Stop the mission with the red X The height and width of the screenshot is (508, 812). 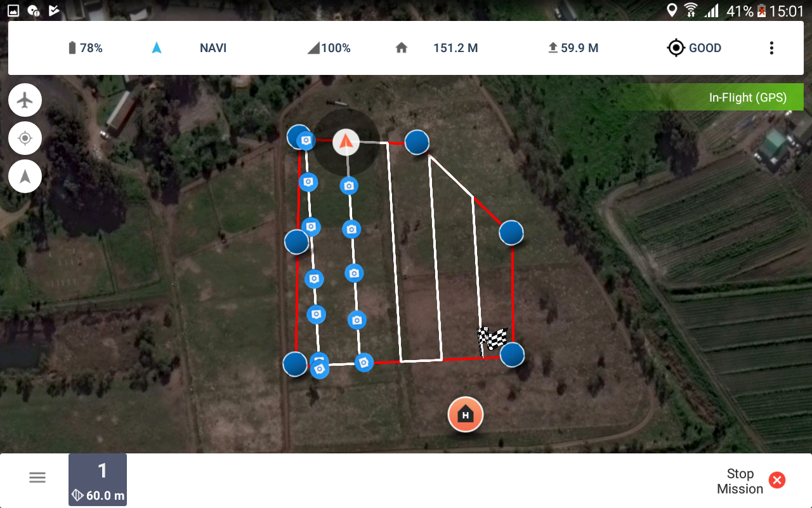point(777,480)
